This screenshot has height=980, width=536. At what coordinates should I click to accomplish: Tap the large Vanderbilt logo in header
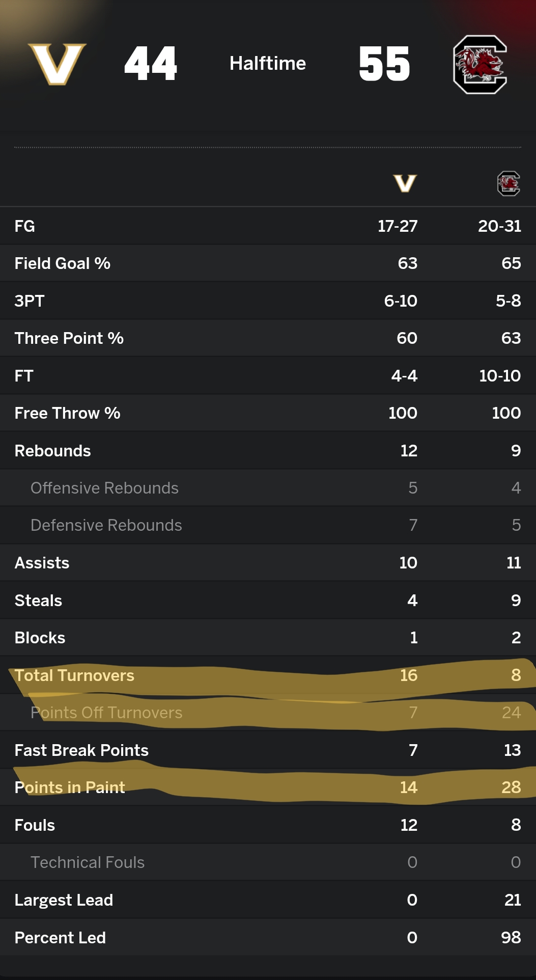[x=57, y=64]
